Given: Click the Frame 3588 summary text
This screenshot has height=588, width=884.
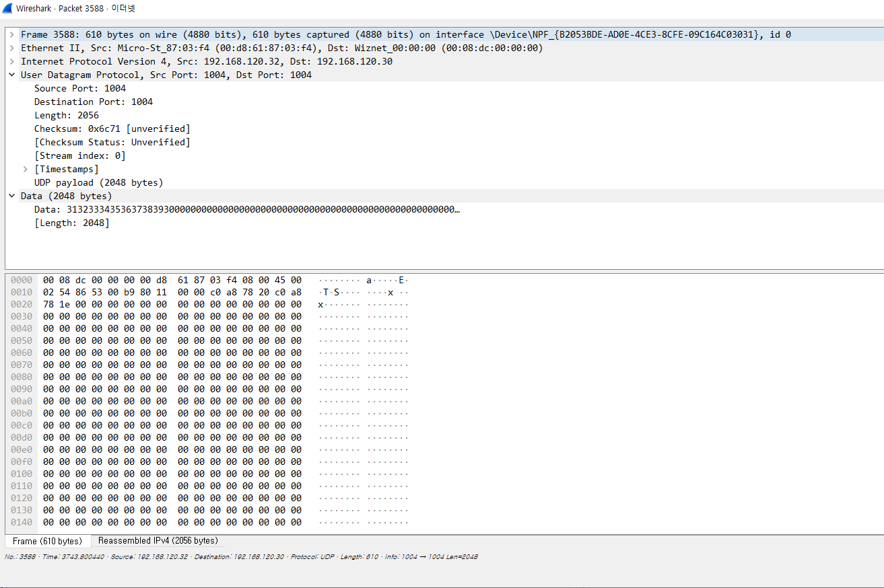Looking at the screenshot, I should (406, 34).
